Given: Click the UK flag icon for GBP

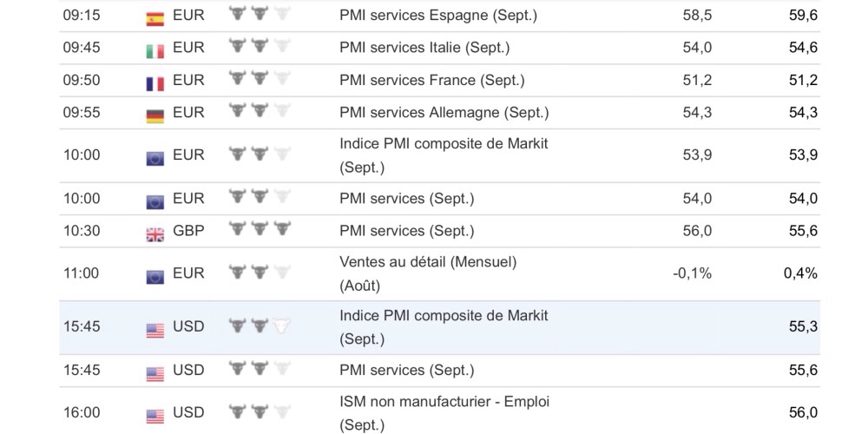Looking at the screenshot, I should point(155,233).
